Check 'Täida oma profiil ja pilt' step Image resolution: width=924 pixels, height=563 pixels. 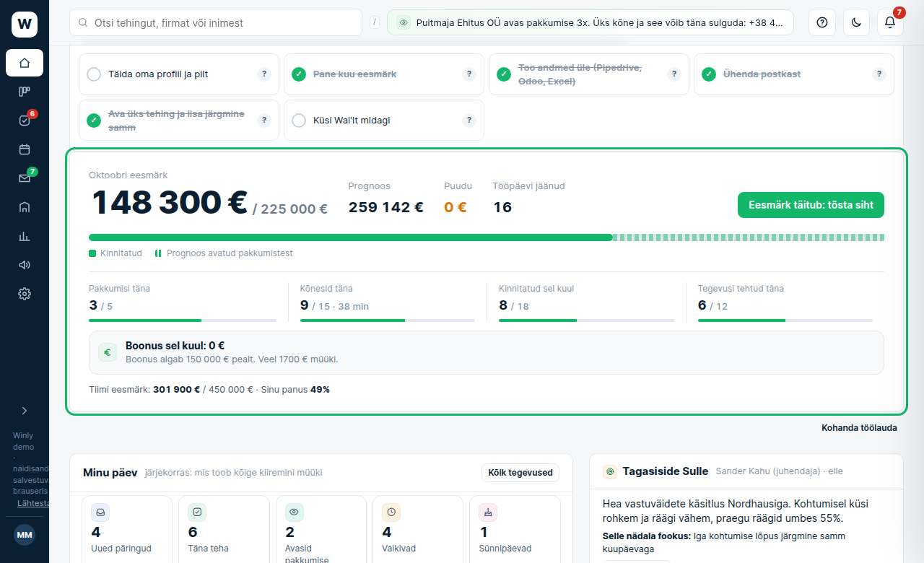pos(94,74)
